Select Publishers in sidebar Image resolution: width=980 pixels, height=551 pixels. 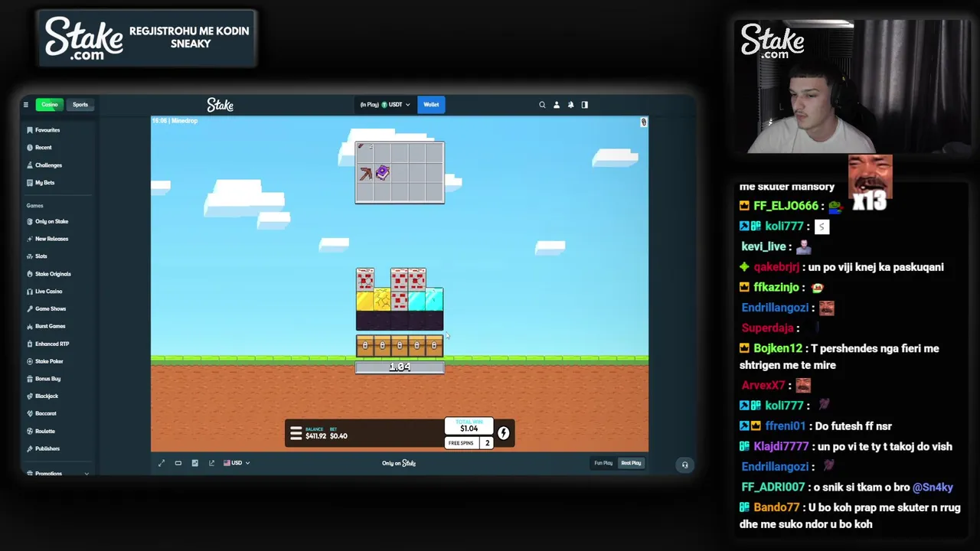pyautogui.click(x=47, y=448)
